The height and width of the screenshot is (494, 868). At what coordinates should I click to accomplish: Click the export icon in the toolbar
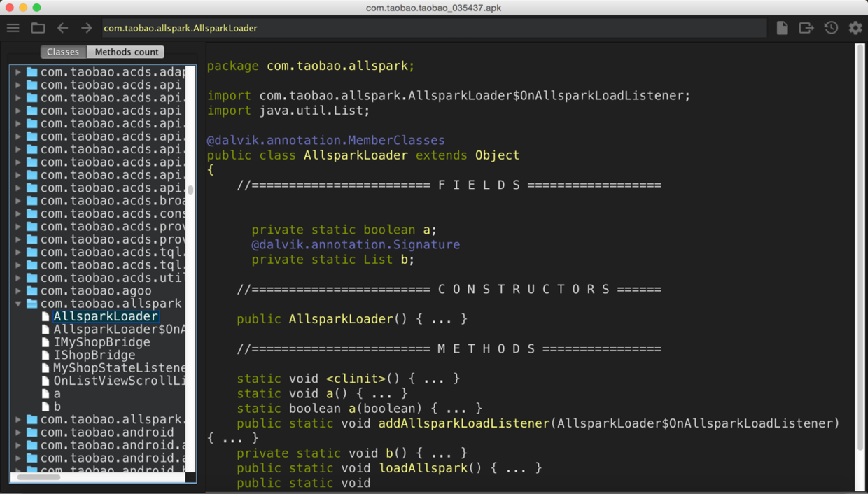806,28
